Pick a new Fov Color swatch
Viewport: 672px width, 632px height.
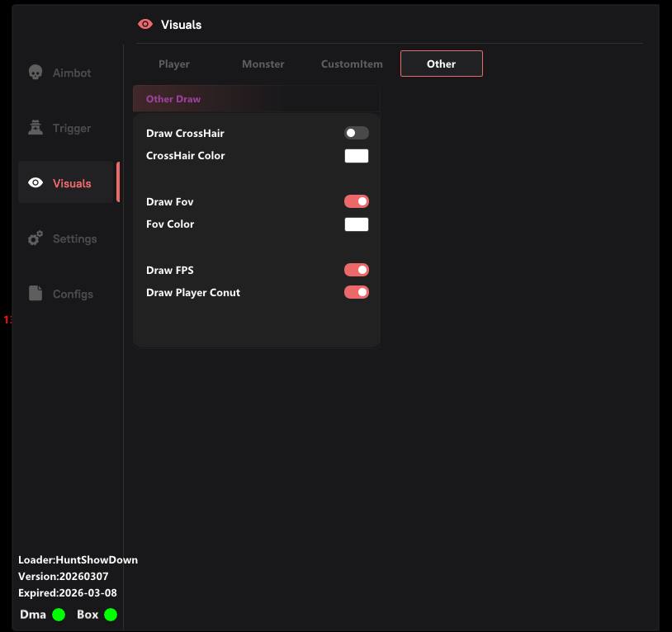357,224
